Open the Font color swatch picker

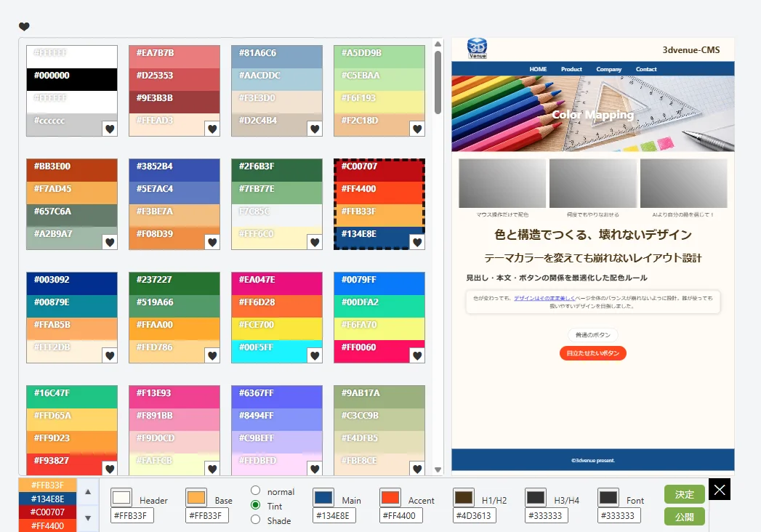tap(608, 498)
